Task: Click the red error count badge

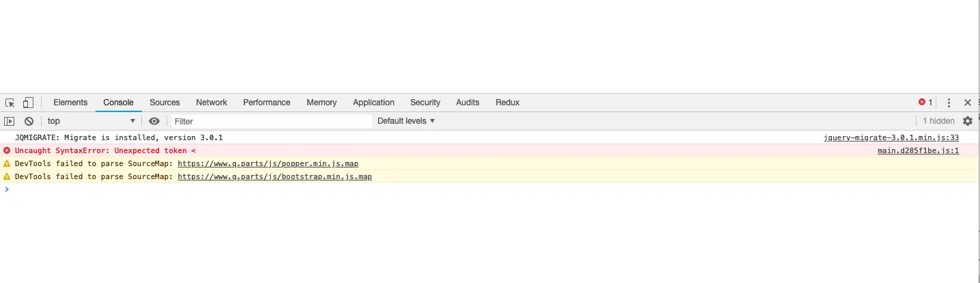Action: (925, 103)
